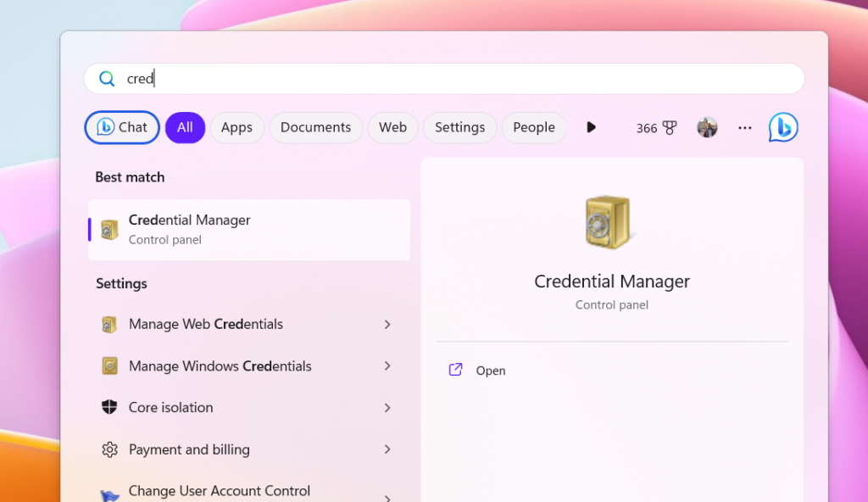
Task: Expand the Change User Account Control chevron
Action: [x=387, y=498]
